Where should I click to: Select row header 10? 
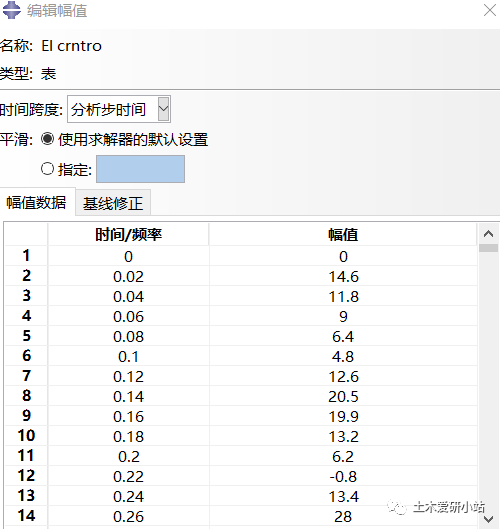coord(26,436)
